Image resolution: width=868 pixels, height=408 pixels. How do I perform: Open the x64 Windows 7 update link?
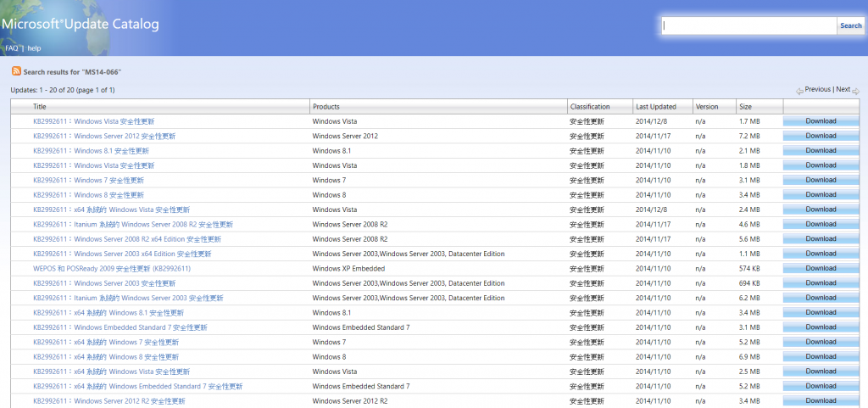106,342
